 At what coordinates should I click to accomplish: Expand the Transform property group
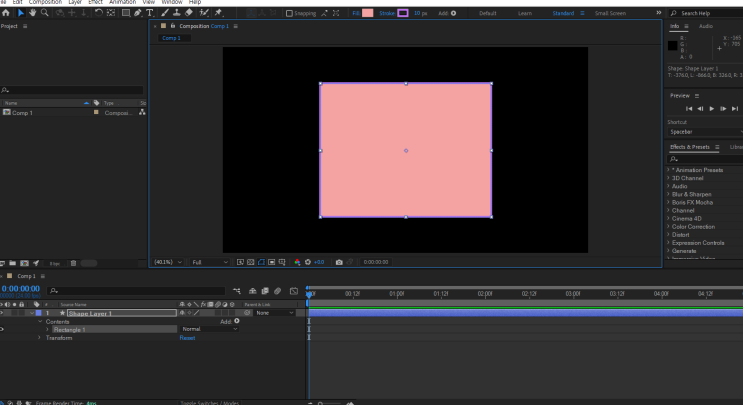pos(40,338)
